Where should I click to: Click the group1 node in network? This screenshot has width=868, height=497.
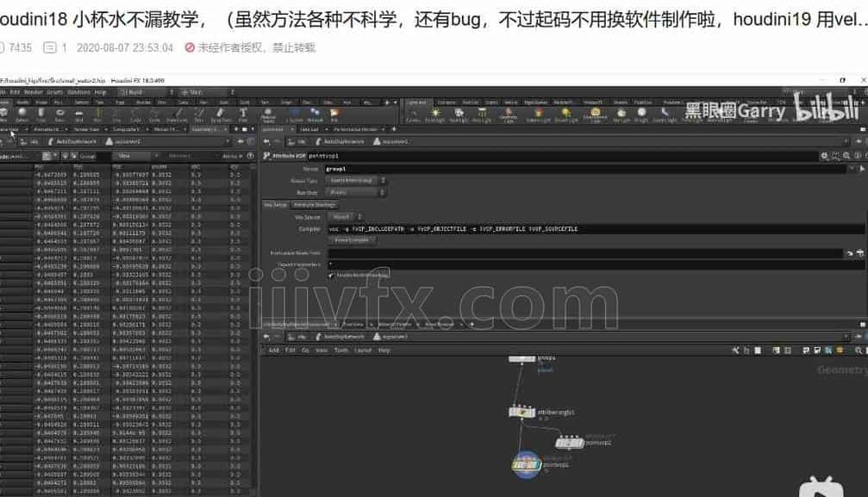pos(521,358)
